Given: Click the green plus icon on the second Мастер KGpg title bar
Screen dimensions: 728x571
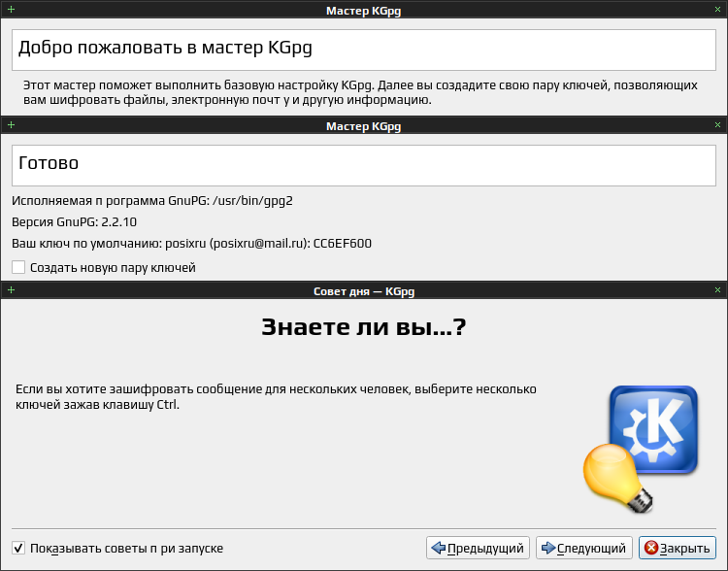Looking at the screenshot, I should [11, 125].
